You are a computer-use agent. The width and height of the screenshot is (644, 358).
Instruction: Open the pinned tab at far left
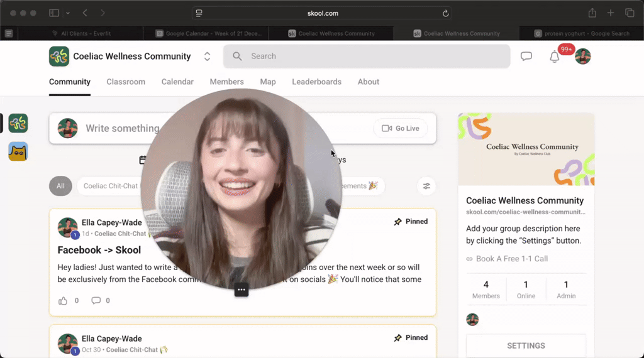pos(9,34)
